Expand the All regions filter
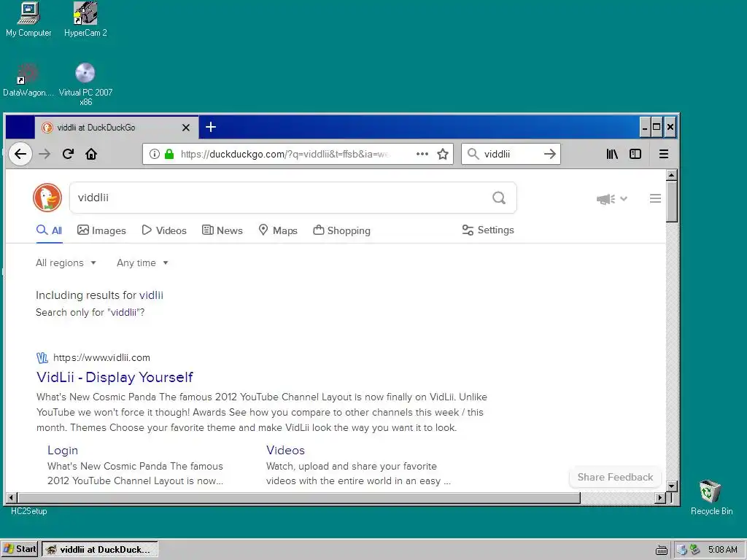This screenshot has height=560, width=747. [x=66, y=262]
